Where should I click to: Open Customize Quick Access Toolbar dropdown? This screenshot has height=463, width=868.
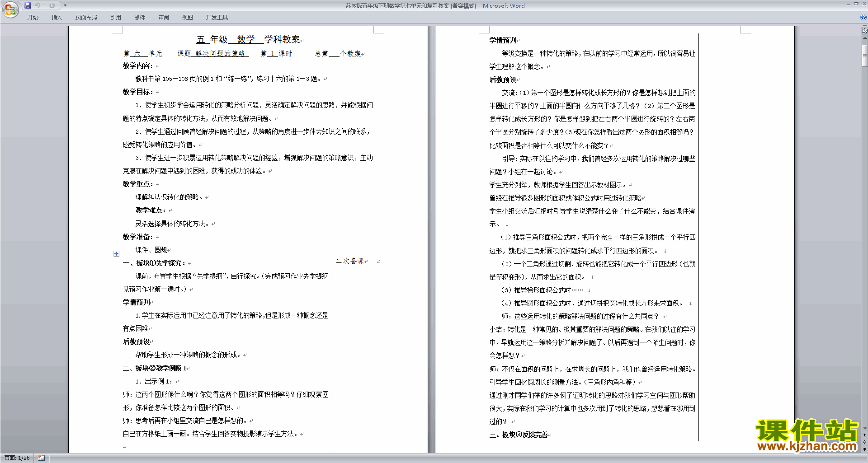[65, 5]
